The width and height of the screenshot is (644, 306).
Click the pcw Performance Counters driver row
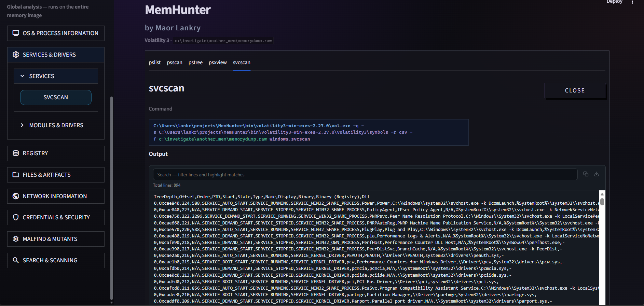(359, 262)
